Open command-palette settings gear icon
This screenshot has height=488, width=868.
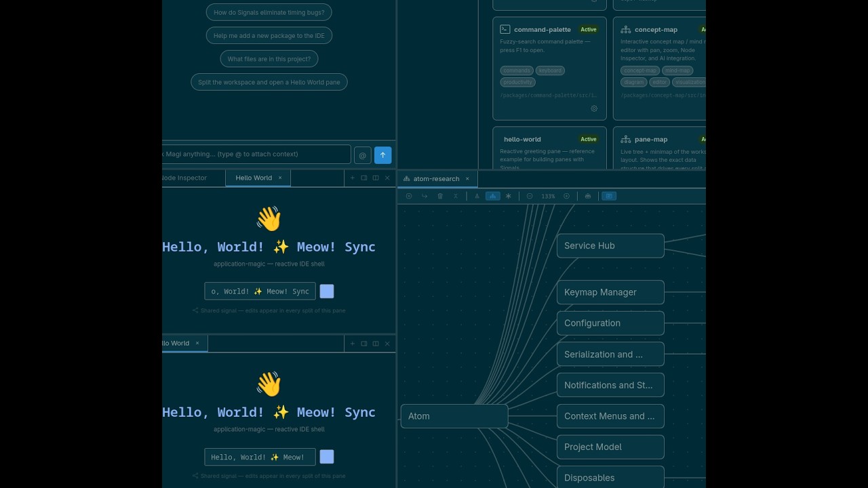coord(594,108)
